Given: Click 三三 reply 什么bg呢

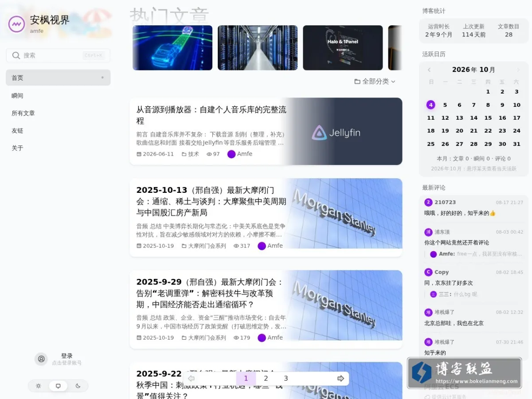Looking at the screenshot, I should 454,294.
